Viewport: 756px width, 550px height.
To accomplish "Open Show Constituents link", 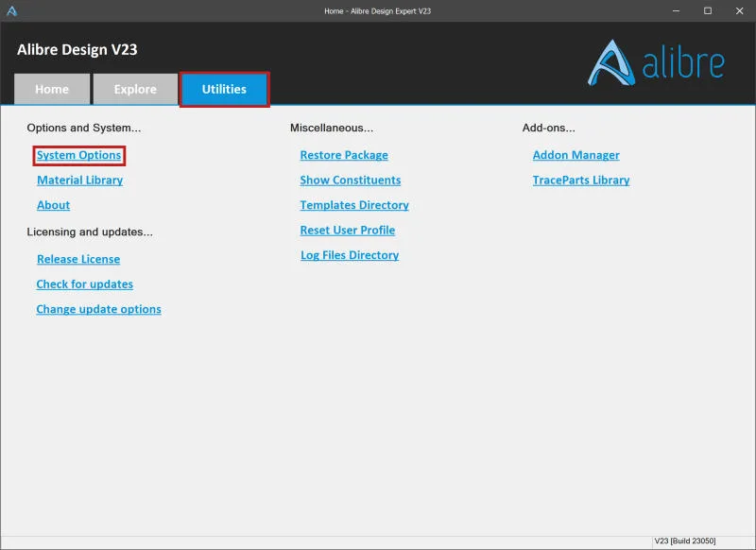I will coord(351,180).
